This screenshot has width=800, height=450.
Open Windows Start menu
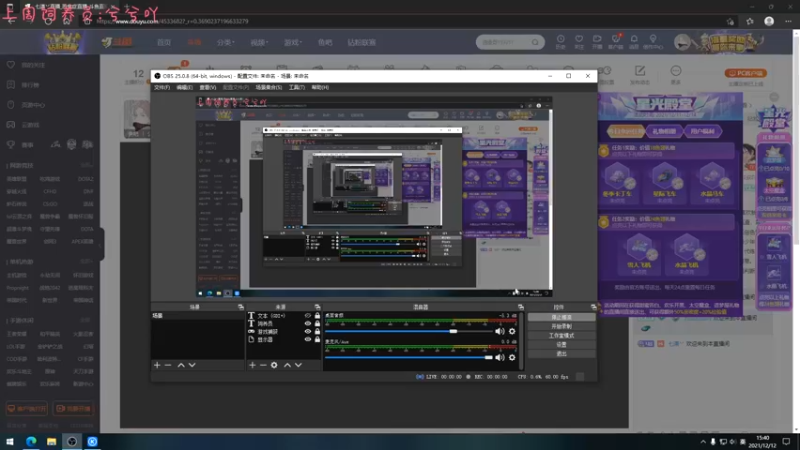point(10,442)
